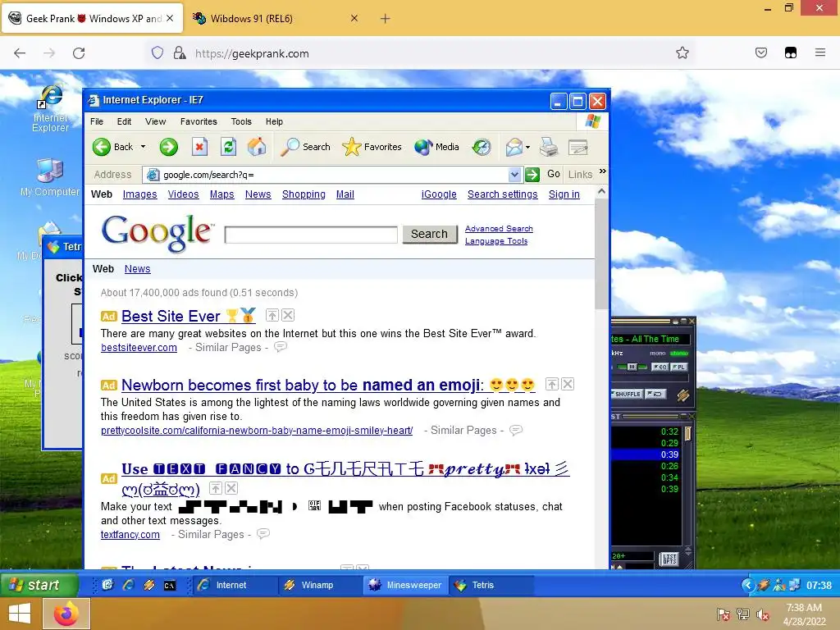Click the Windows 8 Start logo button
840x630 pixels.
(20, 614)
